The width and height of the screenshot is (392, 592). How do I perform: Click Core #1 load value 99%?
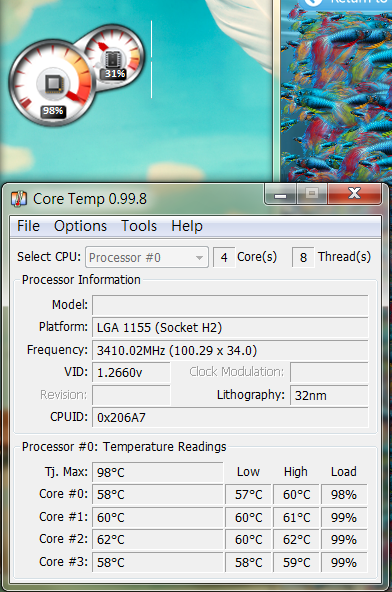(x=344, y=517)
